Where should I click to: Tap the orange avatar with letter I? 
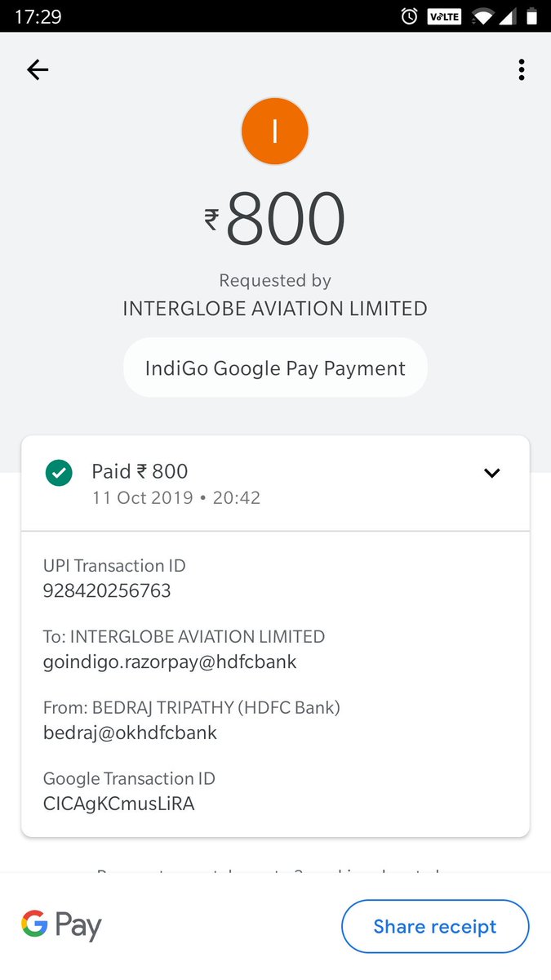click(275, 131)
